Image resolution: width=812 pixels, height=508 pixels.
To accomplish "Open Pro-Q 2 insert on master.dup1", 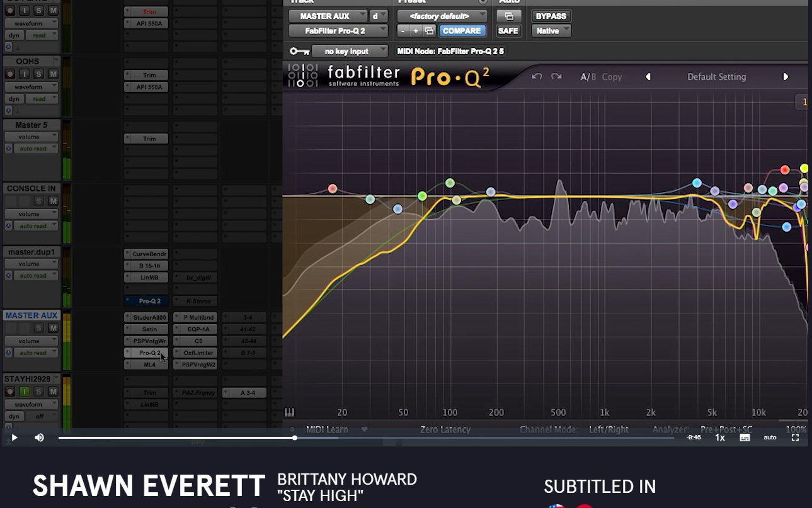I will [146, 301].
